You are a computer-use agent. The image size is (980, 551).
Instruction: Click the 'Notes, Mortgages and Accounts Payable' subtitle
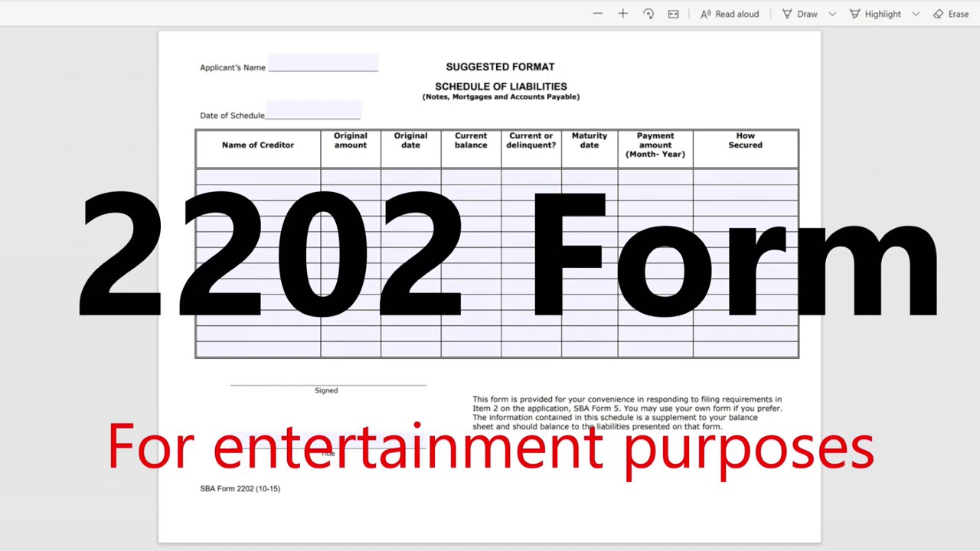pos(501,97)
